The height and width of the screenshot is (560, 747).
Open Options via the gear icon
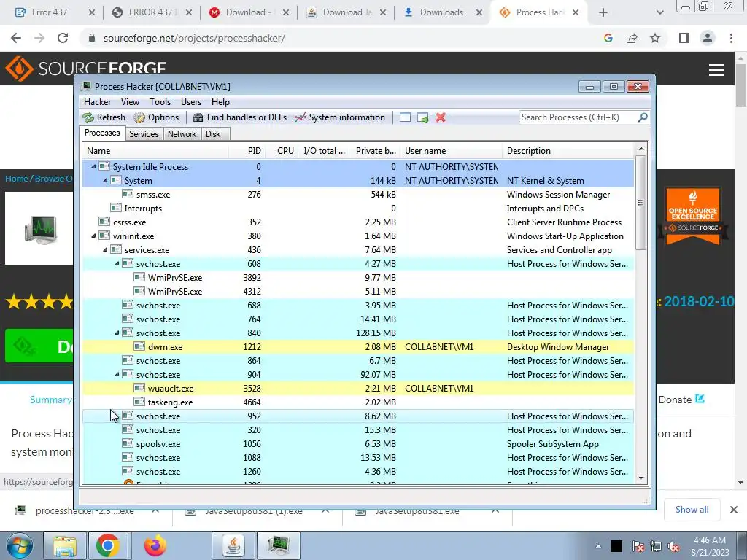(139, 117)
